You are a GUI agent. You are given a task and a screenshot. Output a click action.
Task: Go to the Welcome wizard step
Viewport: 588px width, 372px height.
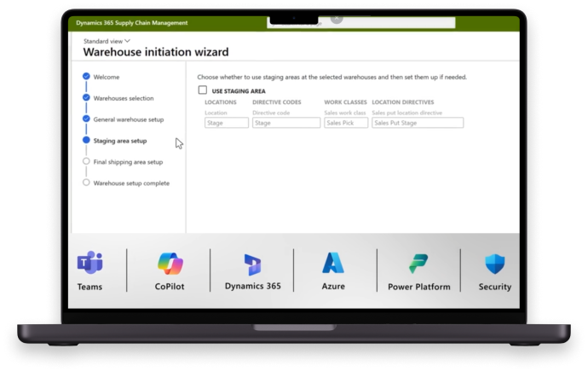tap(107, 77)
